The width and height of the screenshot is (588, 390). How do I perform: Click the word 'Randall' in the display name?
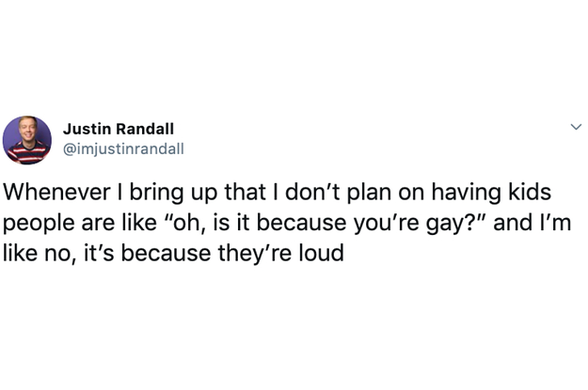pos(145,129)
